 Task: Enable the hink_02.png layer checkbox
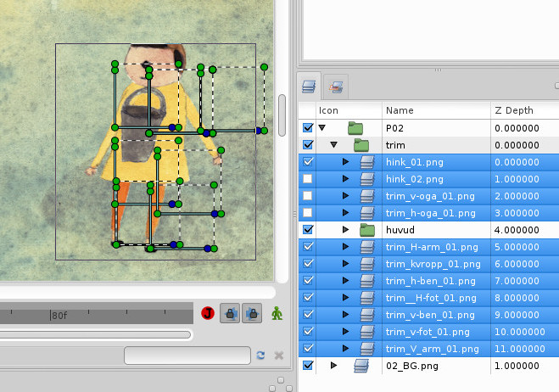[308, 179]
